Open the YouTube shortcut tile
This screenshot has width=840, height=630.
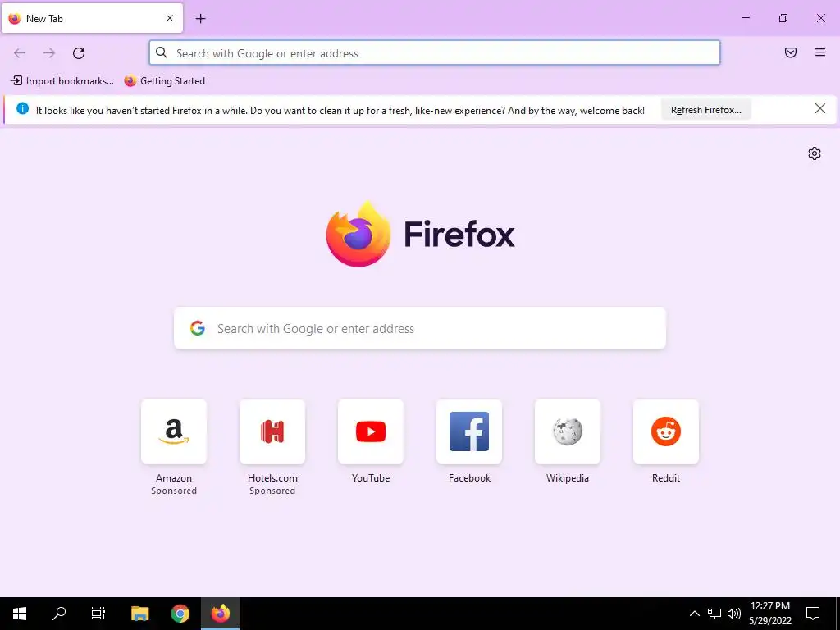pyautogui.click(x=371, y=431)
